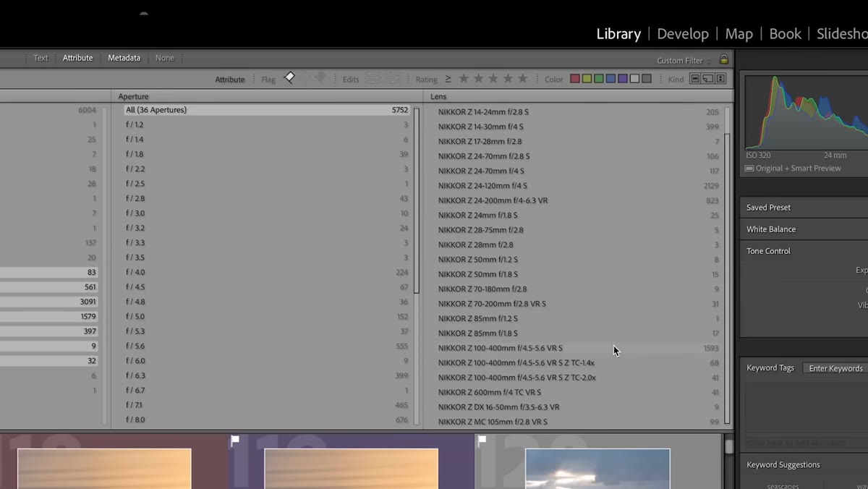Click the histogram display
Image resolution: width=868 pixels, height=489 pixels.
807,111
